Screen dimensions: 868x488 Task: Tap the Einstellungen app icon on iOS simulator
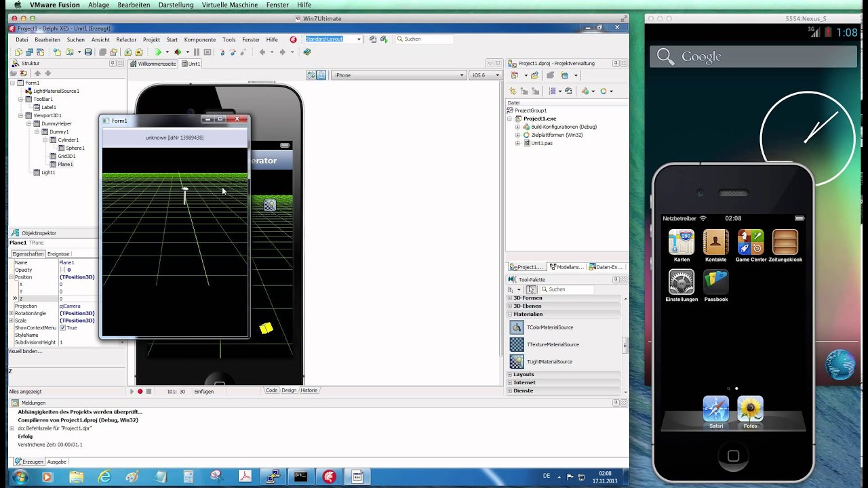pyautogui.click(x=682, y=282)
